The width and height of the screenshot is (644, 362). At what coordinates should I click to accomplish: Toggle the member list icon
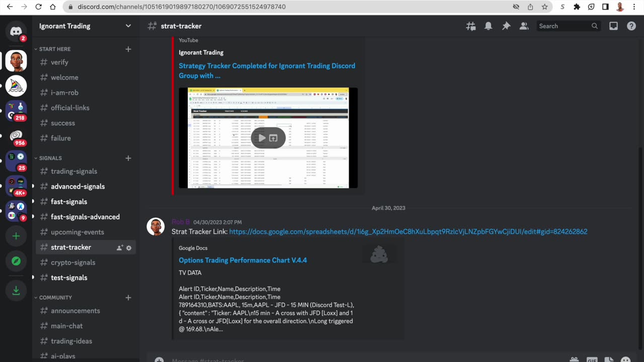pos(524,26)
